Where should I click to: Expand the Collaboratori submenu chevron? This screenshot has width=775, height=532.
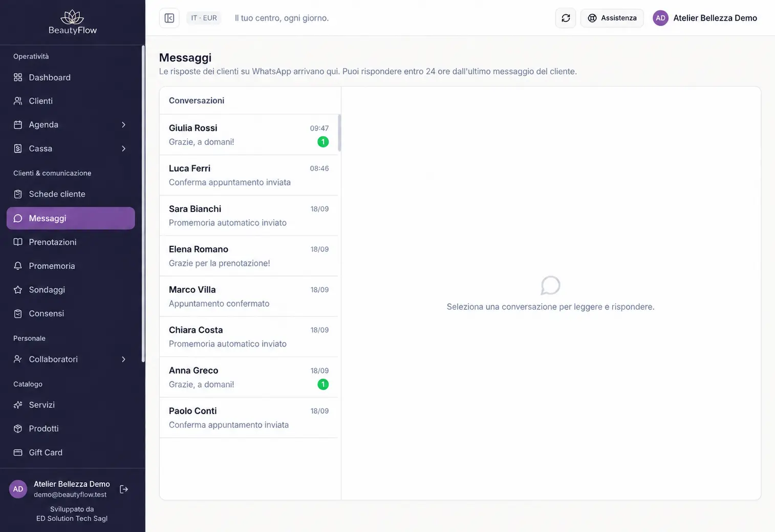[x=123, y=359]
